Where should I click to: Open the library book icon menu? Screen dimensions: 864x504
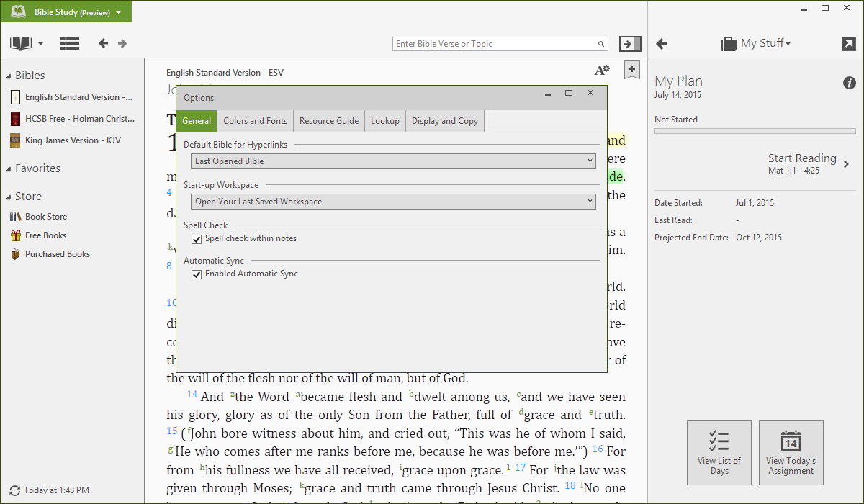(21, 43)
